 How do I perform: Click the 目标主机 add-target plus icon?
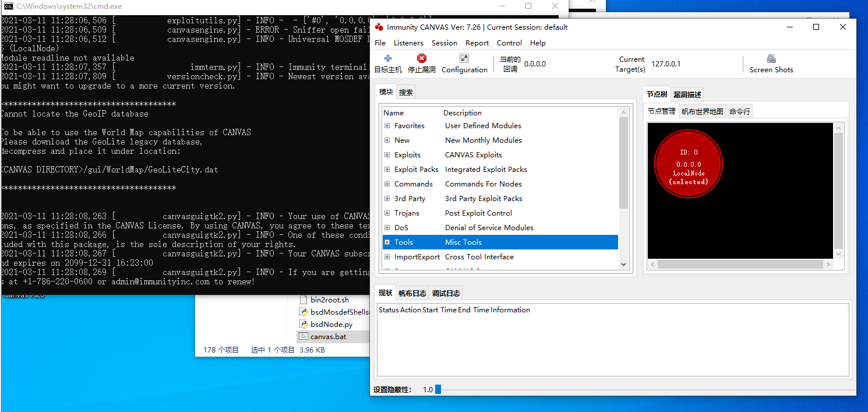click(x=388, y=58)
